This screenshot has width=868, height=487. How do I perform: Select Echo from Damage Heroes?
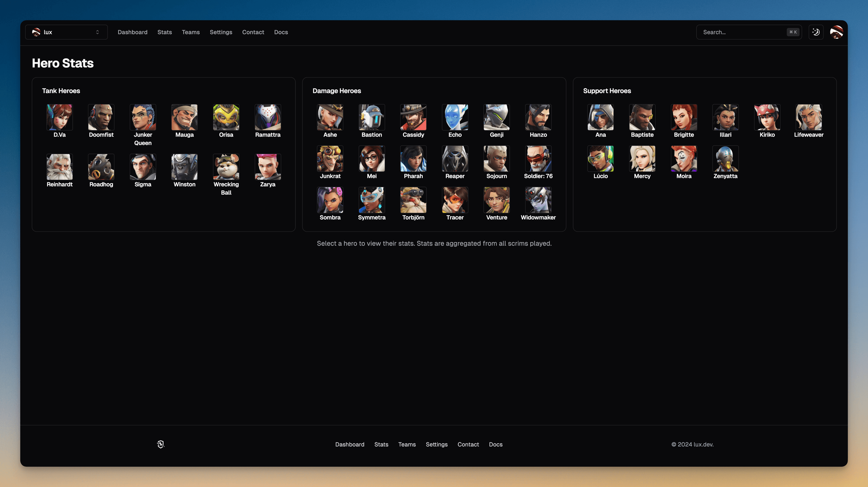coord(455,117)
